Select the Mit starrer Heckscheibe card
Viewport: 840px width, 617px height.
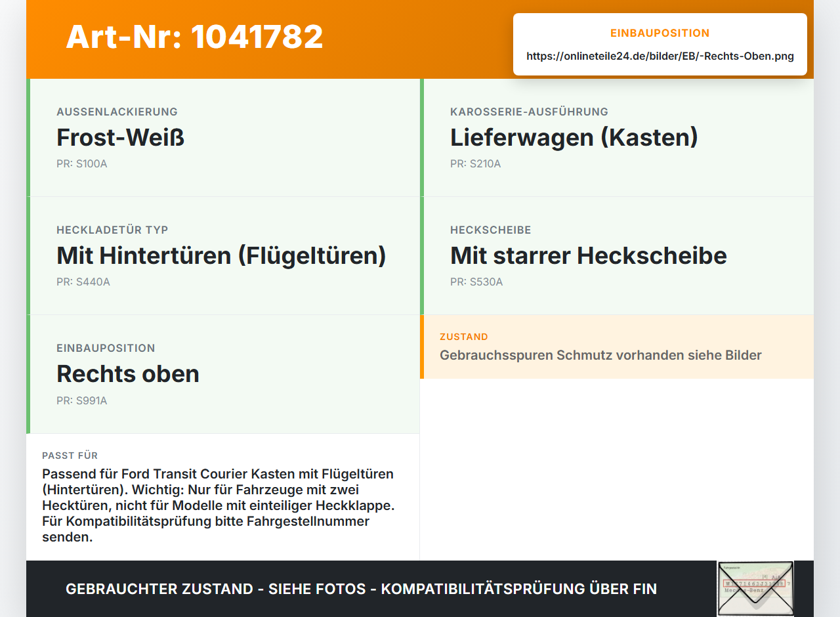(617, 256)
